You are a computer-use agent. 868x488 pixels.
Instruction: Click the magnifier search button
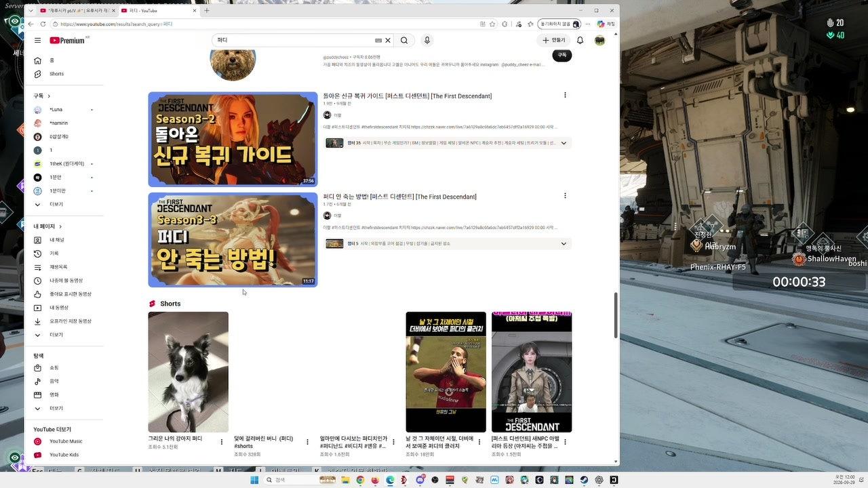point(404,41)
